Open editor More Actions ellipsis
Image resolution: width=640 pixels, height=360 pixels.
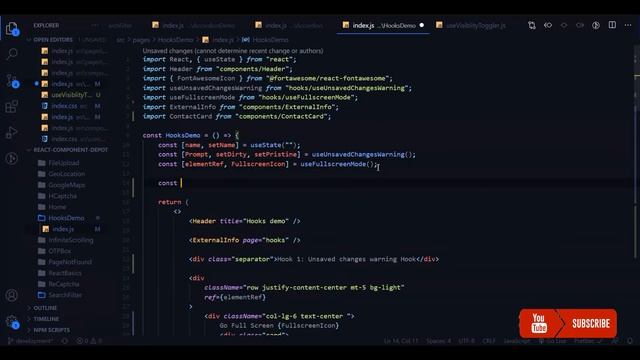tap(628, 25)
